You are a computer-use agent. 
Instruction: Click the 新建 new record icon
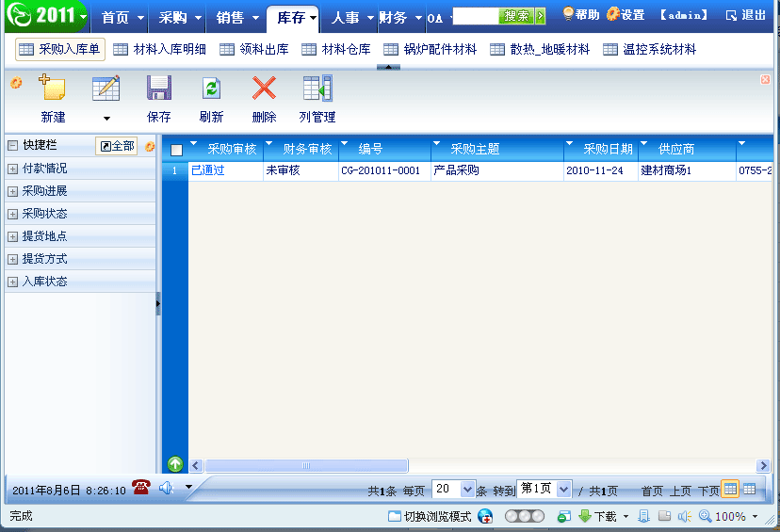[x=52, y=88]
